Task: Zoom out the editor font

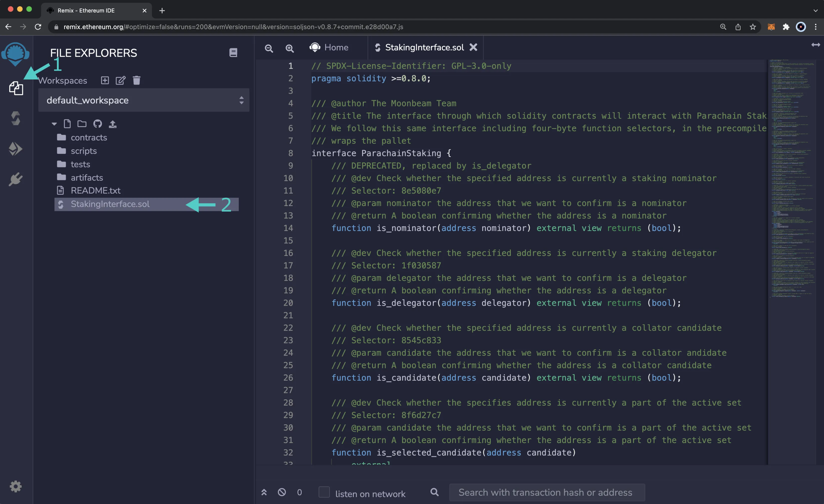Action: tap(269, 48)
